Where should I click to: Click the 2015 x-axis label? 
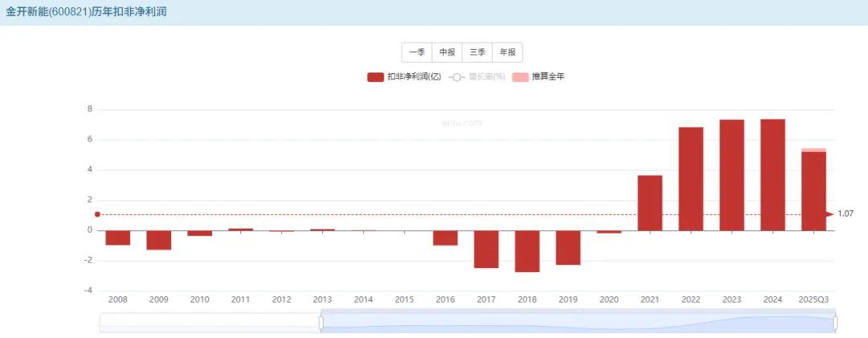[404, 299]
